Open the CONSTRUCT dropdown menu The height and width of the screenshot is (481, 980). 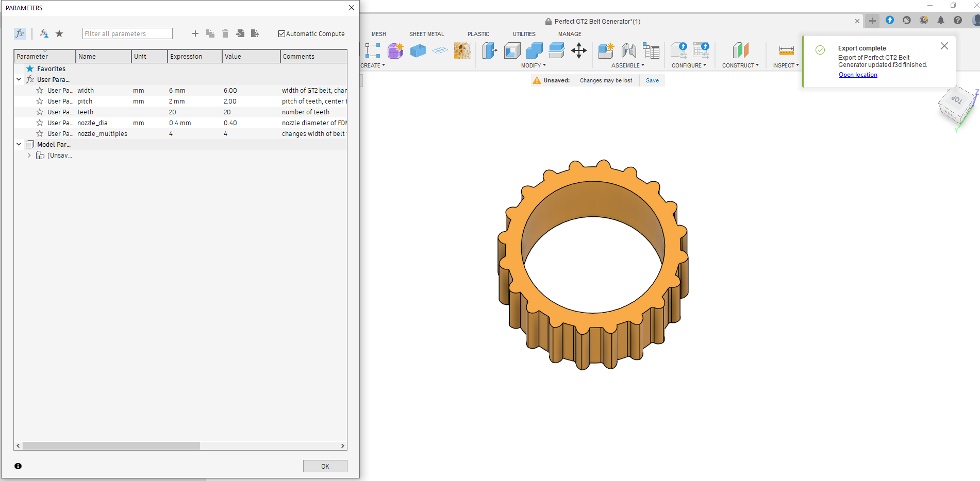tap(740, 65)
